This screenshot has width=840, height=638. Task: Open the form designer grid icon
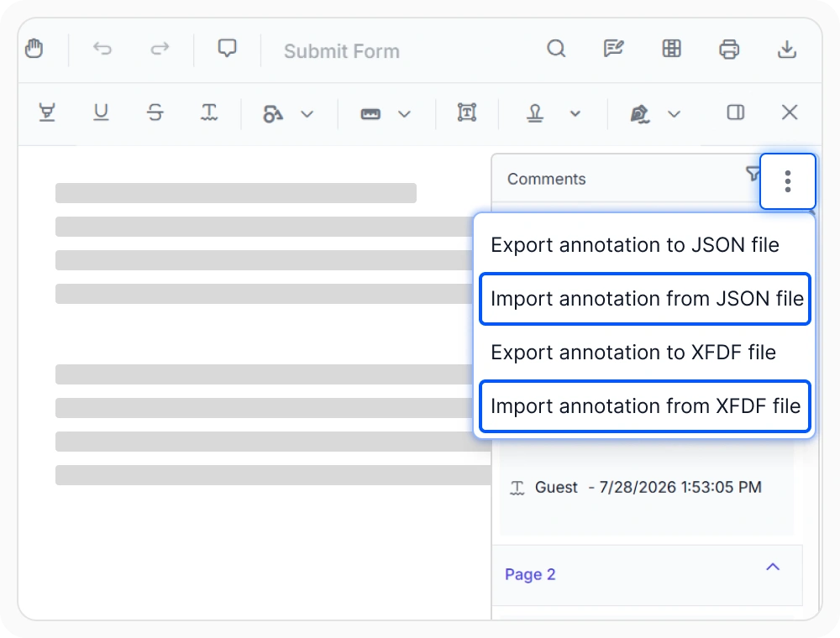pyautogui.click(x=671, y=49)
